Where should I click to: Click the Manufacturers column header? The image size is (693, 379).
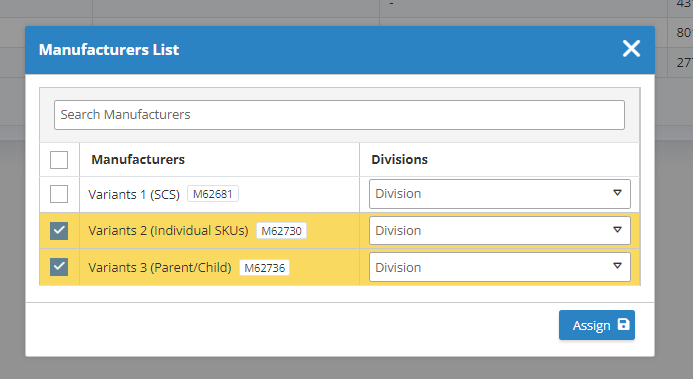[x=138, y=159]
